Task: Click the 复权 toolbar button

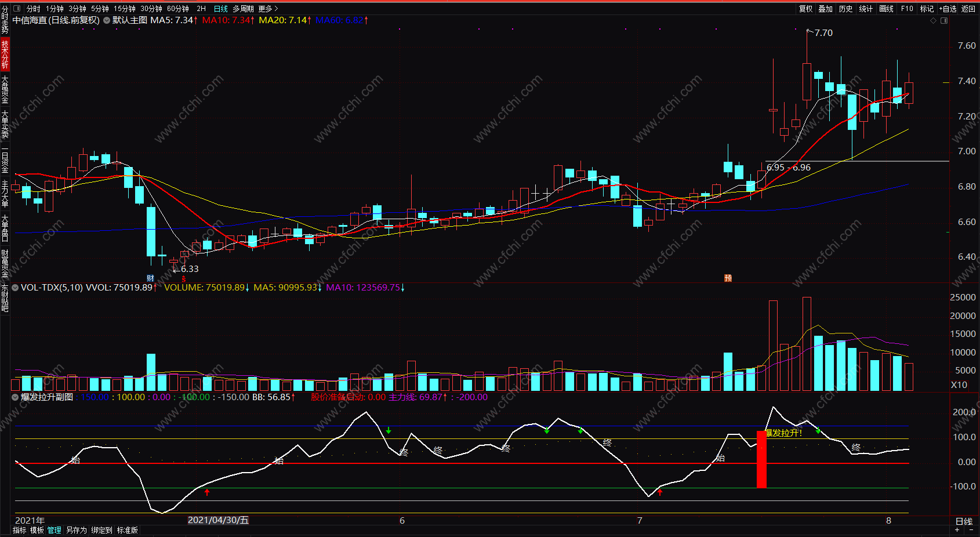Action: 806,9
